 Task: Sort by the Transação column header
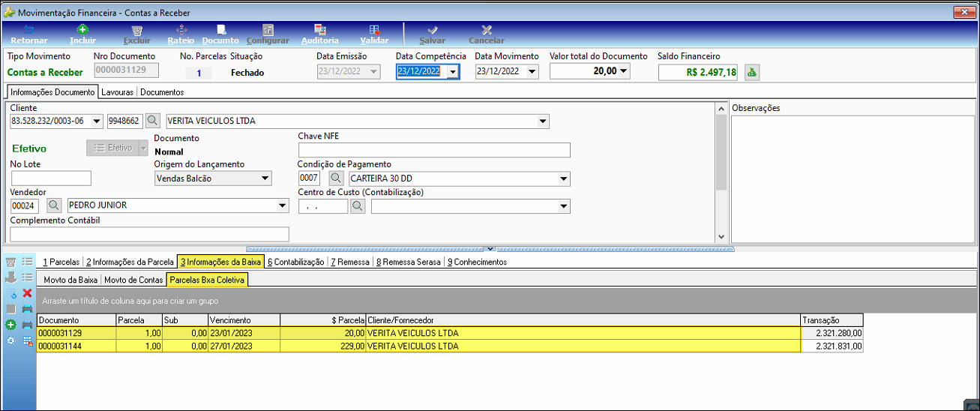pos(832,320)
